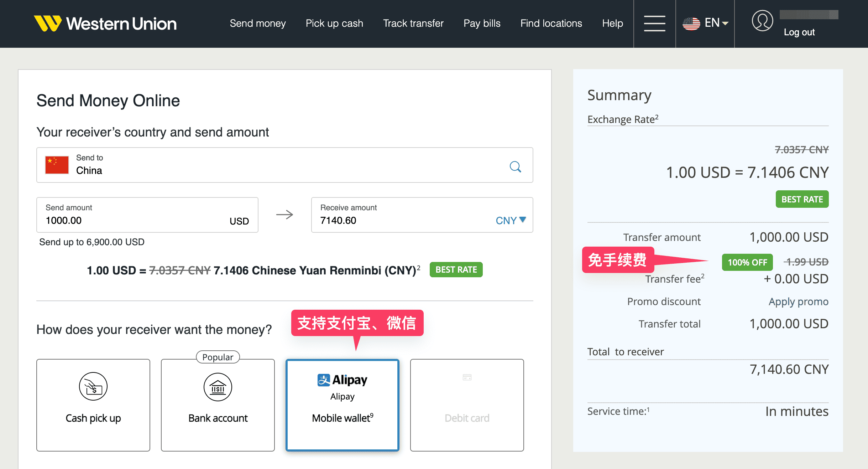This screenshot has width=868, height=469.
Task: Click the cash pick up hand icon
Action: [93, 386]
